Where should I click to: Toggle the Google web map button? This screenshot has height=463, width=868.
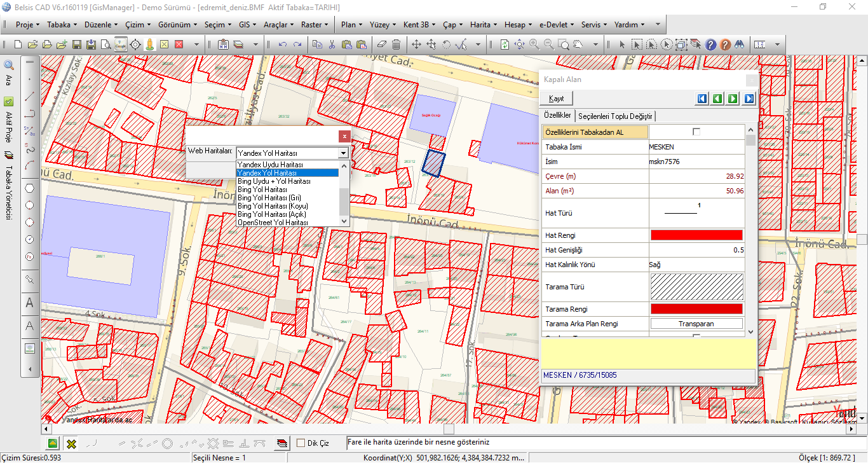[121, 45]
